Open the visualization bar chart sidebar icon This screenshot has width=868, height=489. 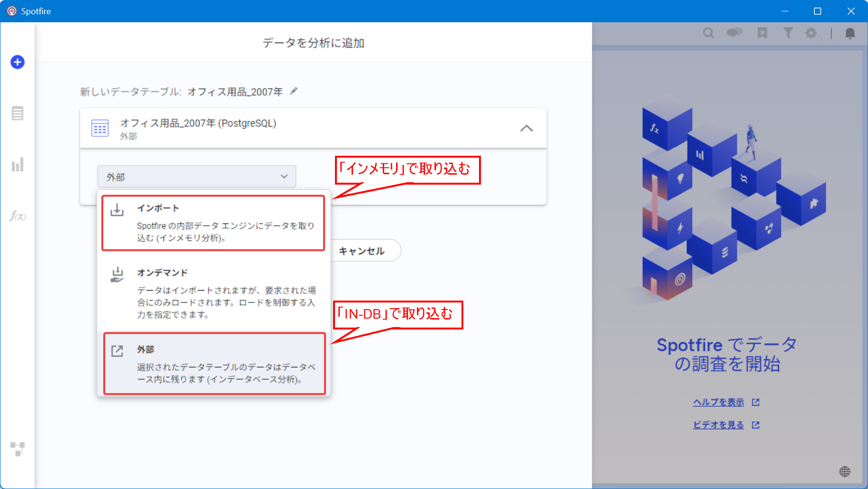(18, 165)
